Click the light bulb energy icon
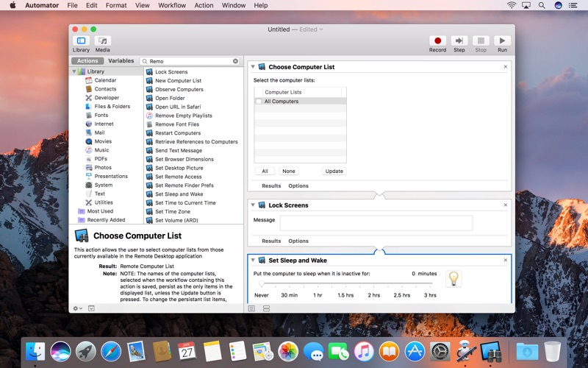This screenshot has height=368, width=588. (x=453, y=279)
